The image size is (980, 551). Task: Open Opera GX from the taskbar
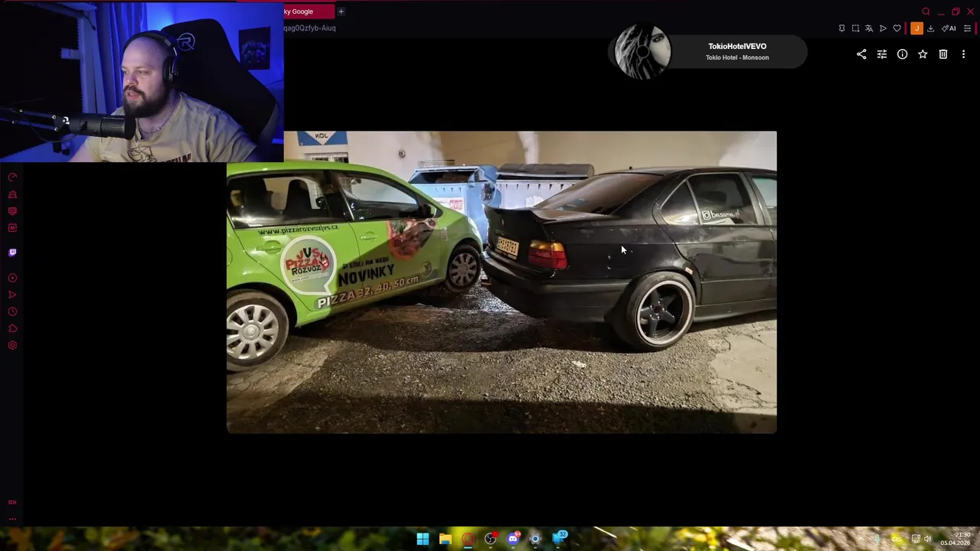point(468,539)
